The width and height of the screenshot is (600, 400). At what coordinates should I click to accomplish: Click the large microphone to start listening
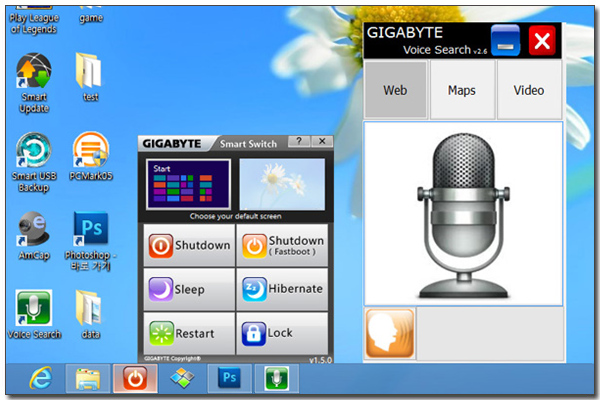click(x=463, y=214)
